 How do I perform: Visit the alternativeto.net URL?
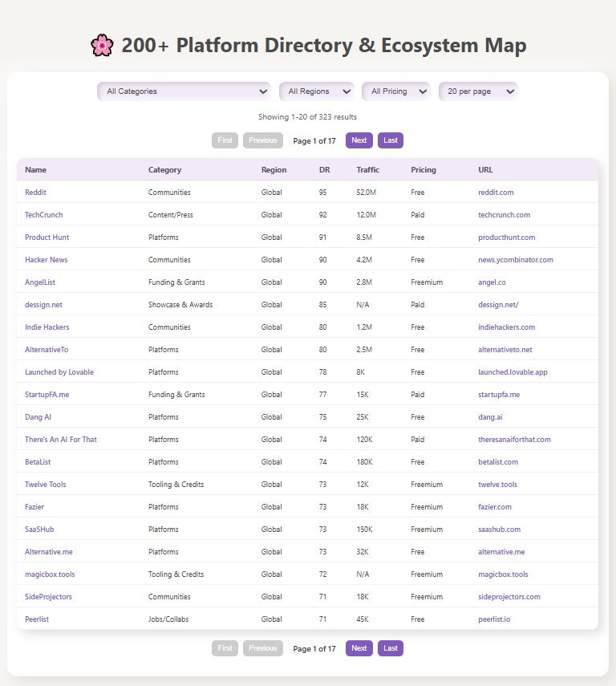coord(505,350)
